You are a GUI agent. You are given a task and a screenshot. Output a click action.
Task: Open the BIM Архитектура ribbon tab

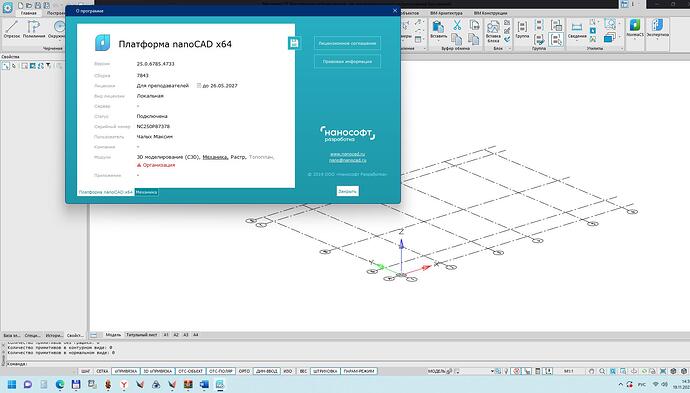[446, 14]
